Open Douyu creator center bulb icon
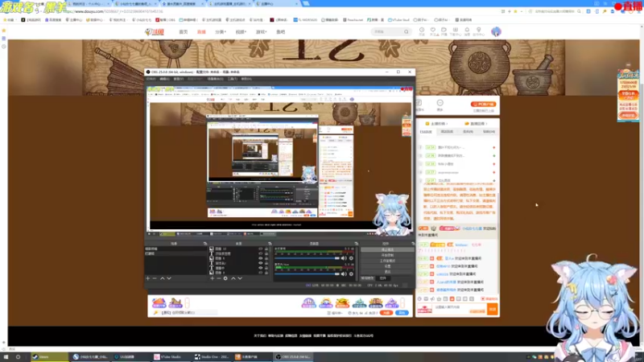Viewport: 644px width, 362px height. pos(479,31)
